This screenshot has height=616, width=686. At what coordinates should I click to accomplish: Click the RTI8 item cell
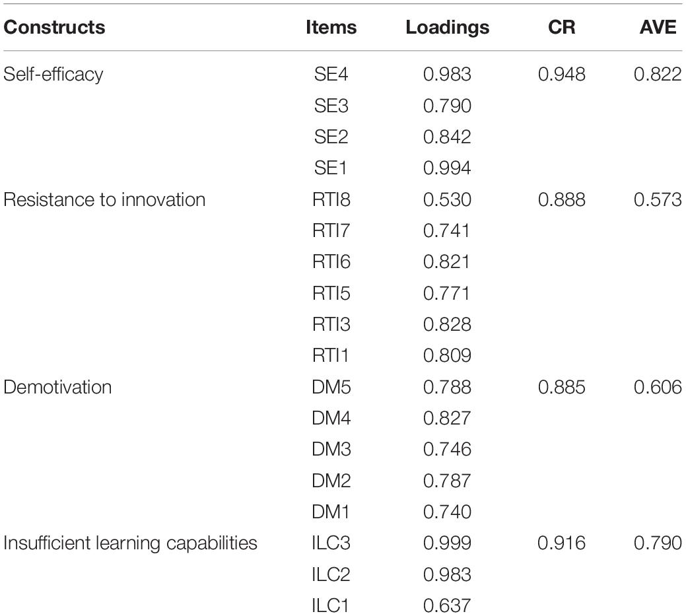[331, 199]
